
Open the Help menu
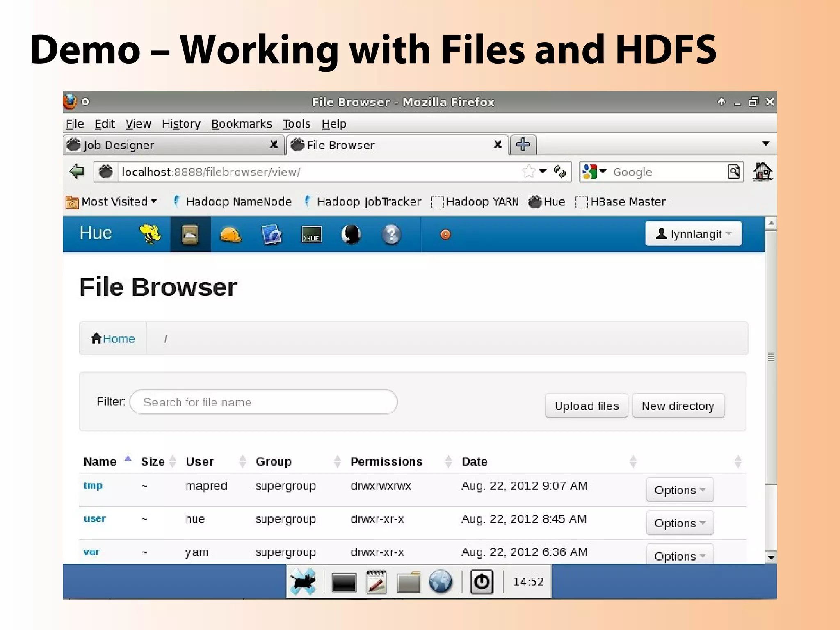pyautogui.click(x=334, y=123)
